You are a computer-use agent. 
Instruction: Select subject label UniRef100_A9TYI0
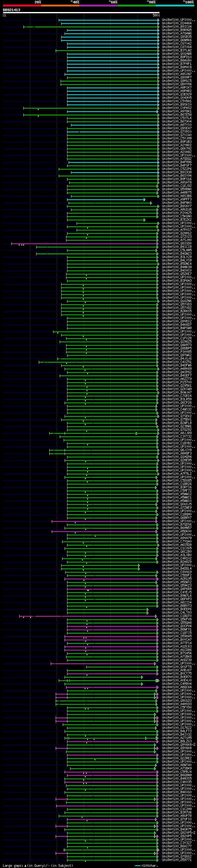(x=177, y=125)
